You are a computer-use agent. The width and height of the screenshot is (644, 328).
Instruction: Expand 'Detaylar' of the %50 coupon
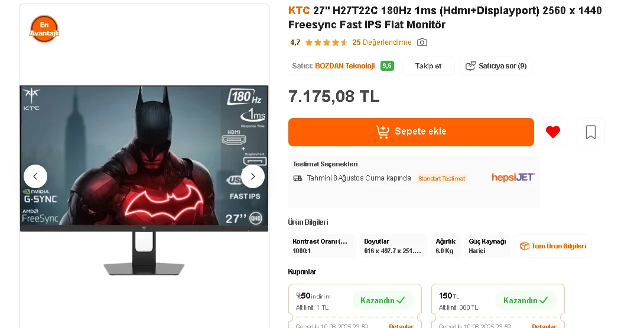pos(401,326)
